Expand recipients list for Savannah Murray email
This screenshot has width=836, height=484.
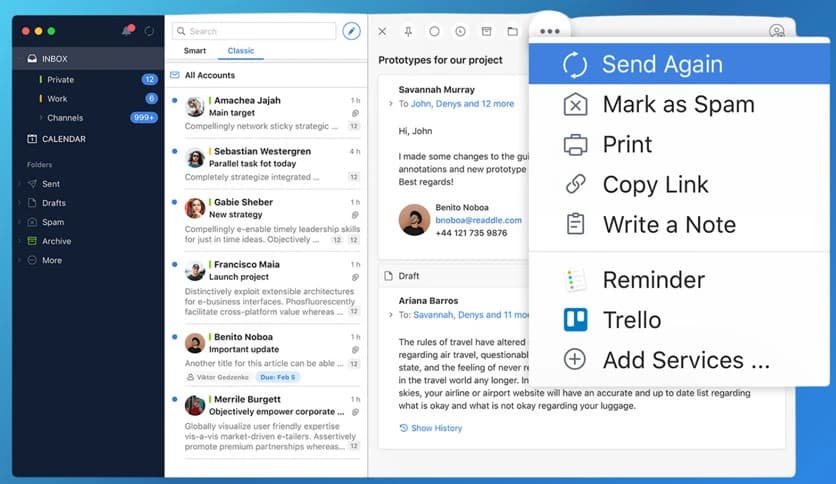tap(391, 103)
